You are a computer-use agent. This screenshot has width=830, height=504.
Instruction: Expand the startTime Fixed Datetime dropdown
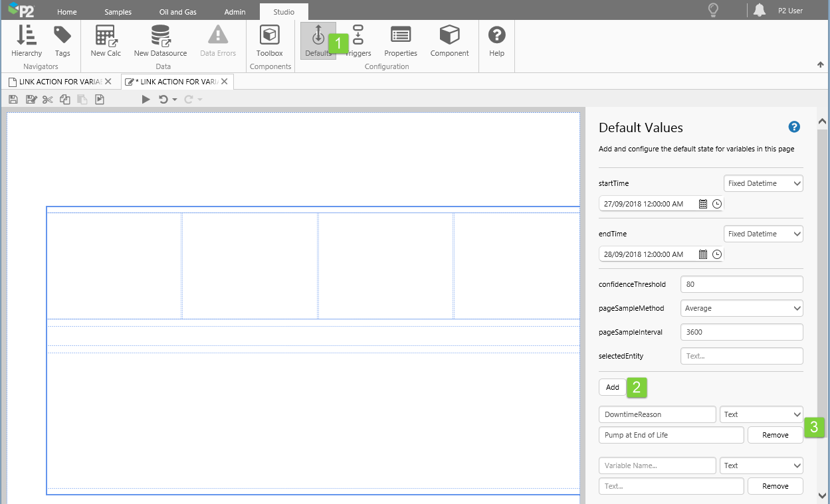pos(763,183)
